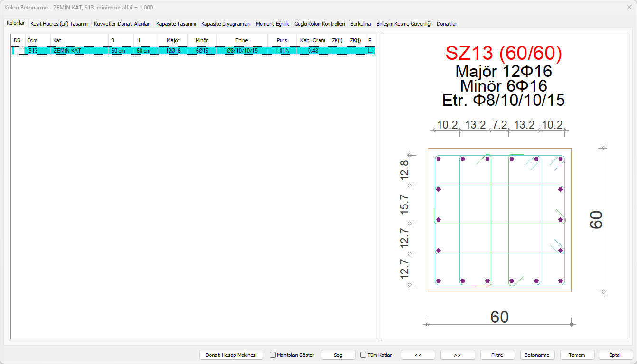Confirm with the Tamam button
This screenshot has width=637, height=364.
pos(577,355)
